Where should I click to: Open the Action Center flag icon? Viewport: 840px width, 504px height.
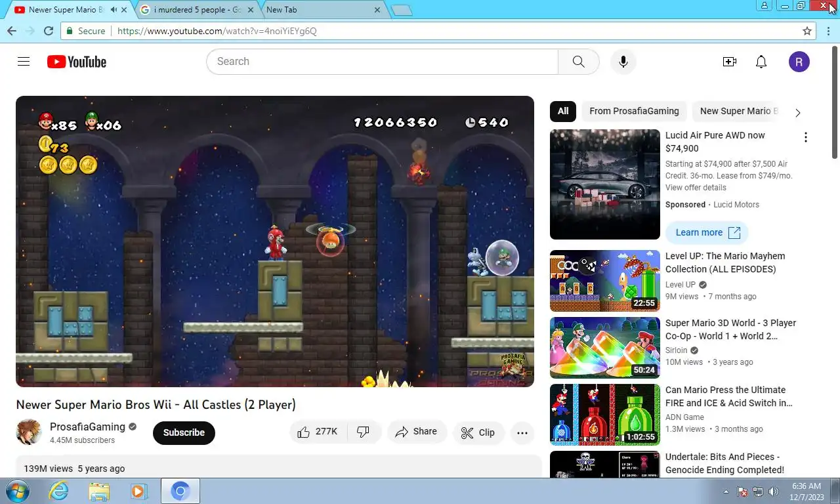[742, 491]
